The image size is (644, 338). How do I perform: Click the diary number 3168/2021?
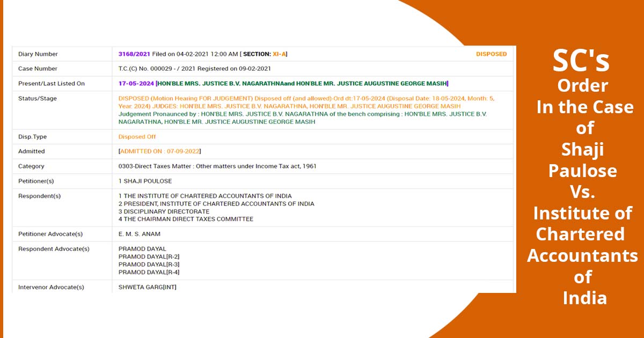click(134, 54)
